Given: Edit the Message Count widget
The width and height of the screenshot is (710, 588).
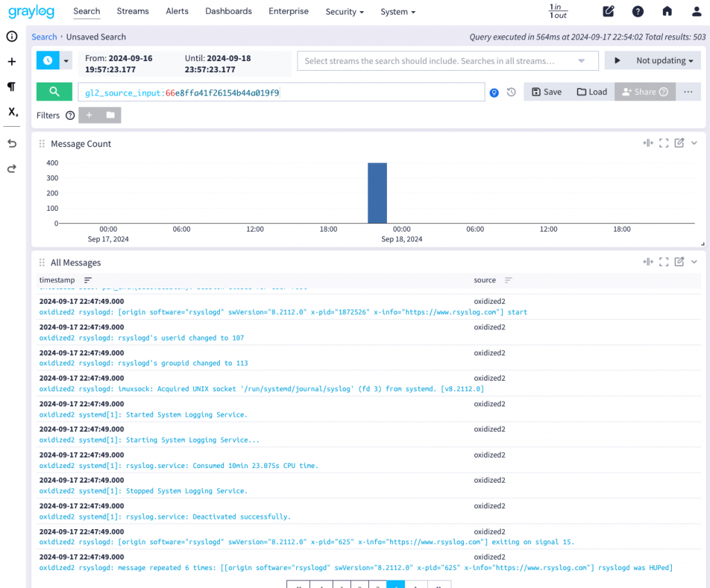Looking at the screenshot, I should pos(679,143).
